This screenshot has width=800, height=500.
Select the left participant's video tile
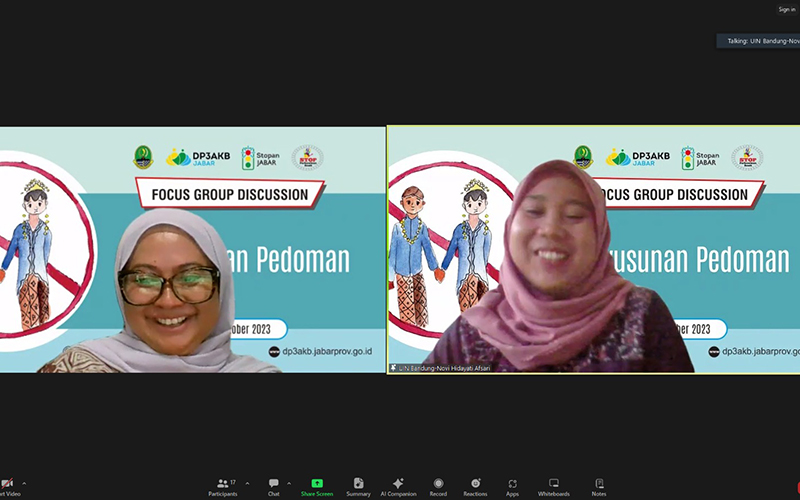pyautogui.click(x=192, y=249)
